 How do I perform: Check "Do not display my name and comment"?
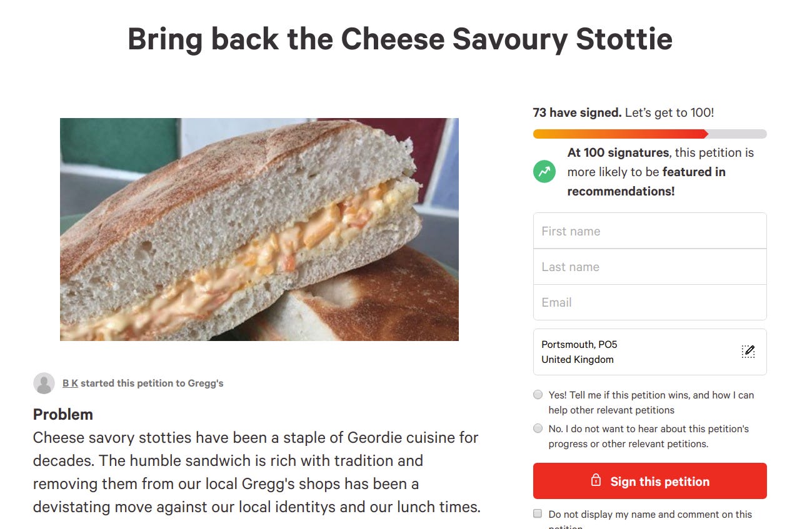point(537,513)
